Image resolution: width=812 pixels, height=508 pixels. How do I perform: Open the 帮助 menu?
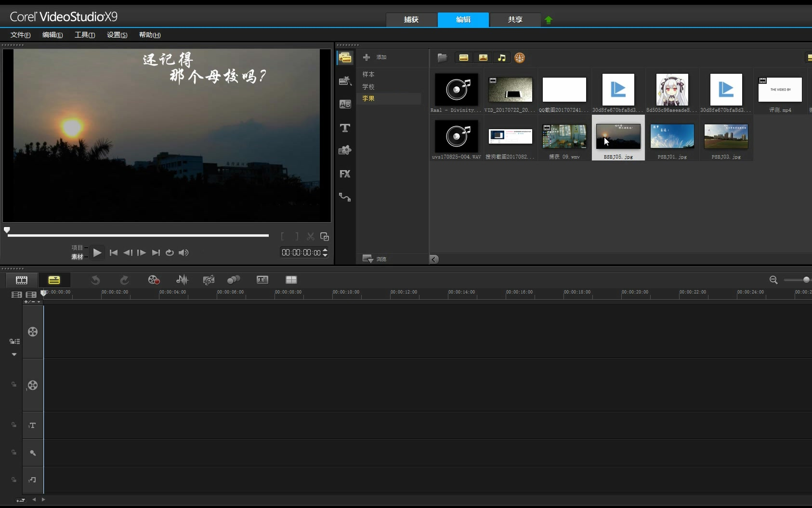[x=150, y=35]
